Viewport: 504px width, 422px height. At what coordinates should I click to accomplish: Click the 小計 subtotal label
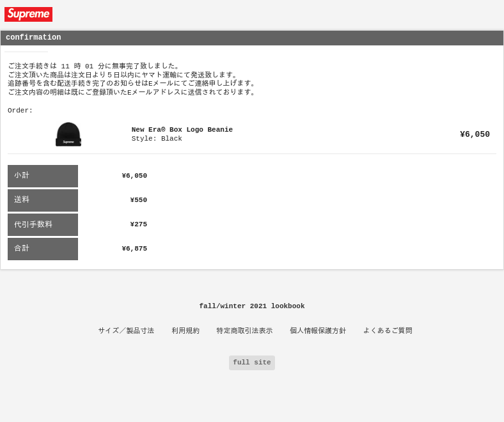43,176
